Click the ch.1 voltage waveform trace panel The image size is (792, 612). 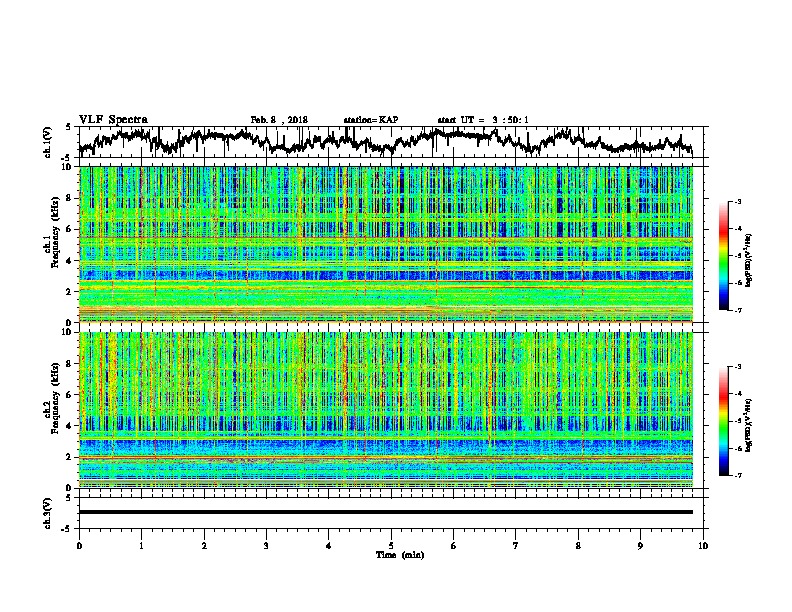click(x=391, y=142)
